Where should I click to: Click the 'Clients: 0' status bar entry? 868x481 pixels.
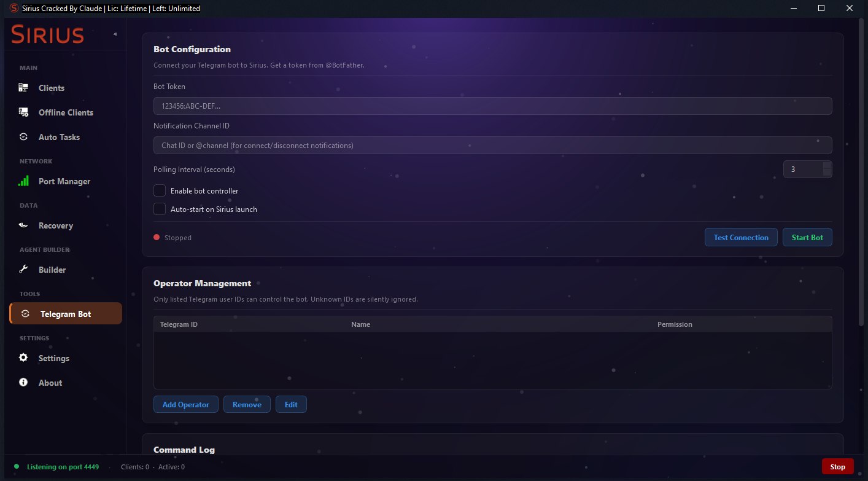tap(135, 467)
